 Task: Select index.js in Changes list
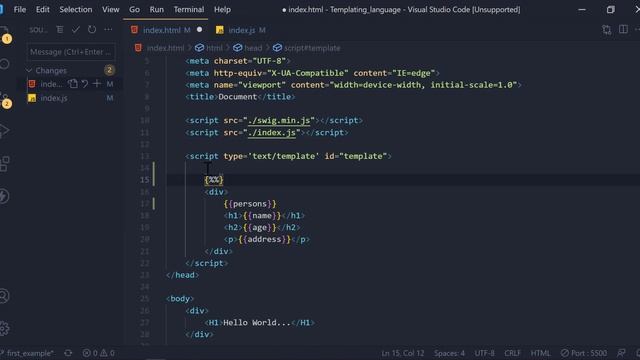[54, 98]
